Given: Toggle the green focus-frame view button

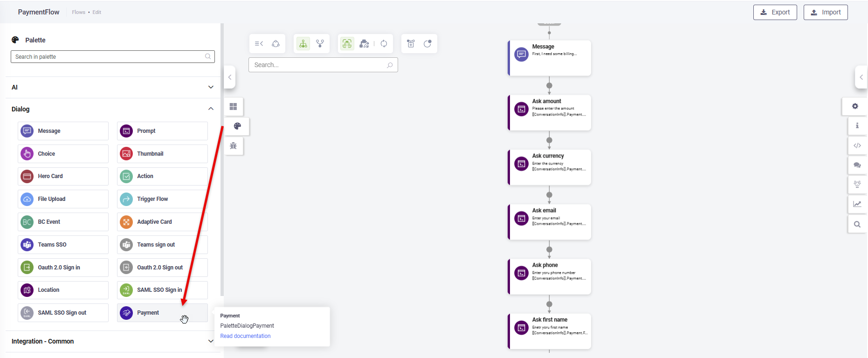Looking at the screenshot, I should [x=347, y=44].
